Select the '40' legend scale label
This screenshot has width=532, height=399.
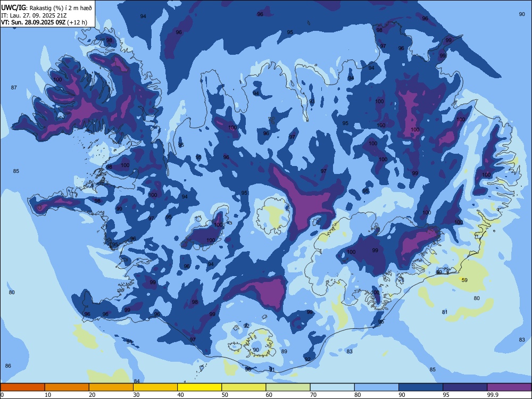(180, 395)
